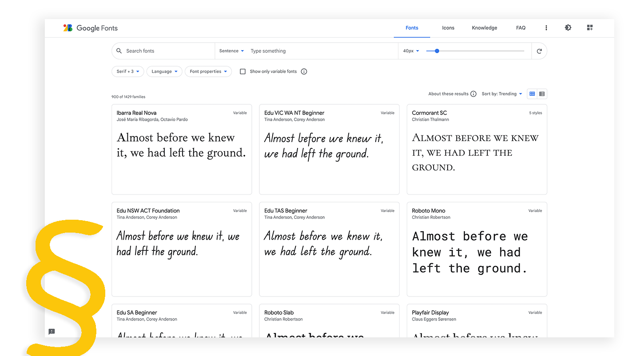Expand the Language filter
644x356 pixels.
tap(164, 71)
